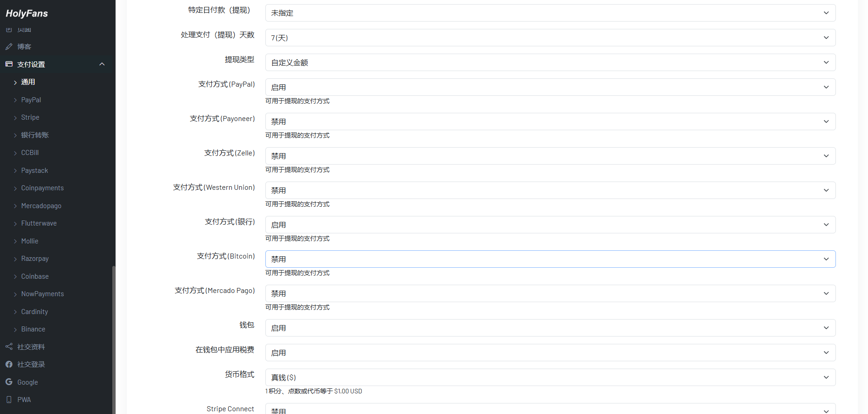Click the 支付设置 card icon in sidebar
The height and width of the screenshot is (414, 868).
9,64
